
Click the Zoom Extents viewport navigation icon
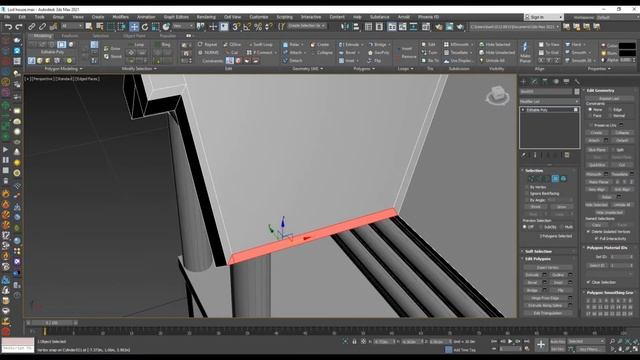pos(628,341)
